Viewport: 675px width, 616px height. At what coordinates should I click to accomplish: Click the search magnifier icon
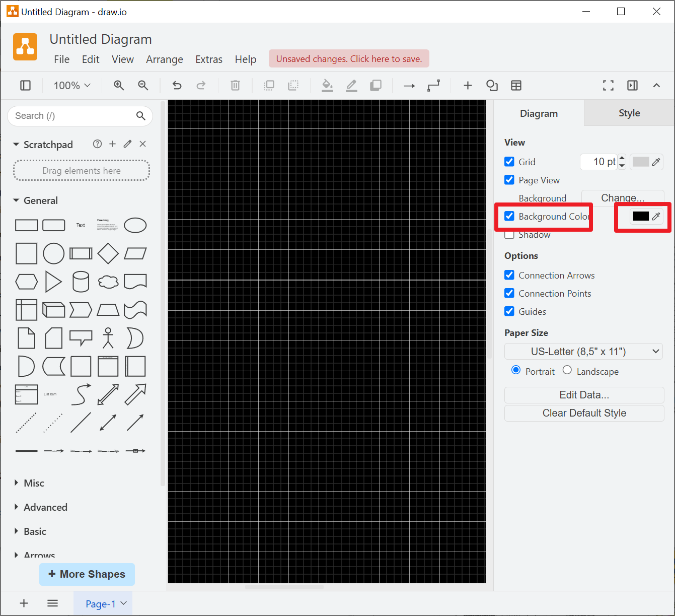pos(141,116)
